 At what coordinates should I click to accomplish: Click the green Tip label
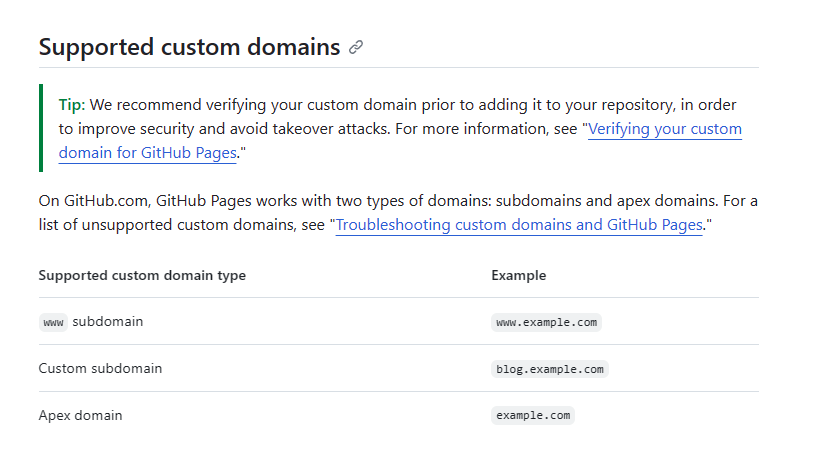point(72,105)
